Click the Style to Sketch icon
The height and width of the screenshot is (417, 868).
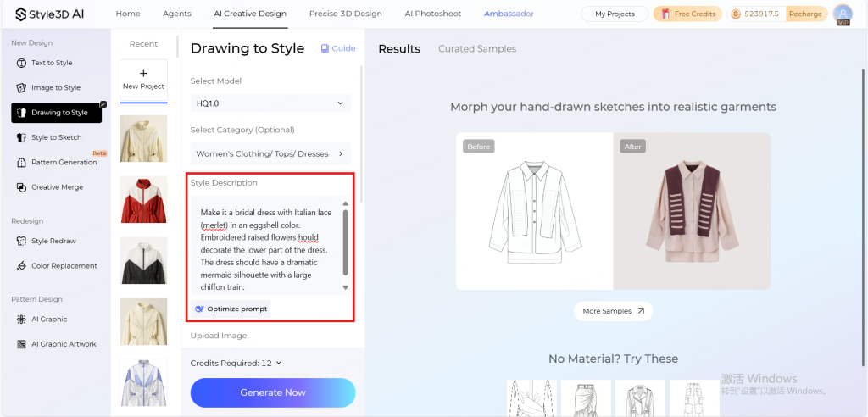pos(21,137)
